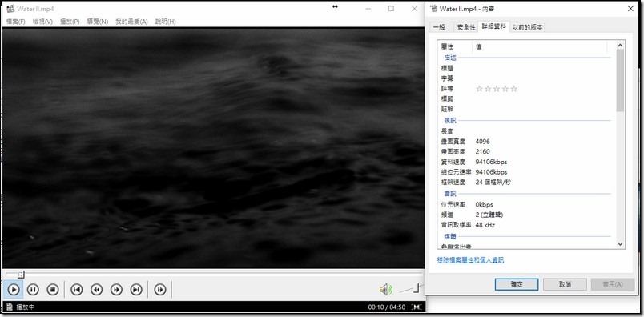Set the 評等 rating to one star
The height and width of the screenshot is (317, 644).
[479, 89]
